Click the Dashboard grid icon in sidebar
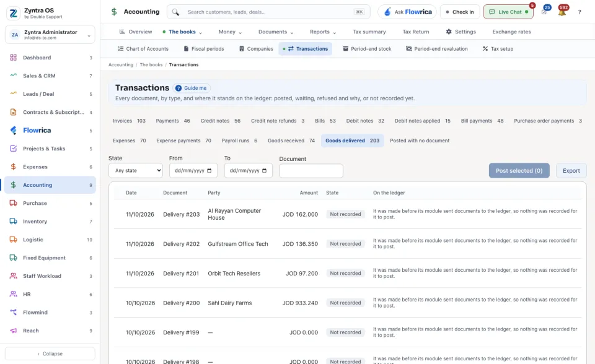Screen dimensions: 595x364 13,58
